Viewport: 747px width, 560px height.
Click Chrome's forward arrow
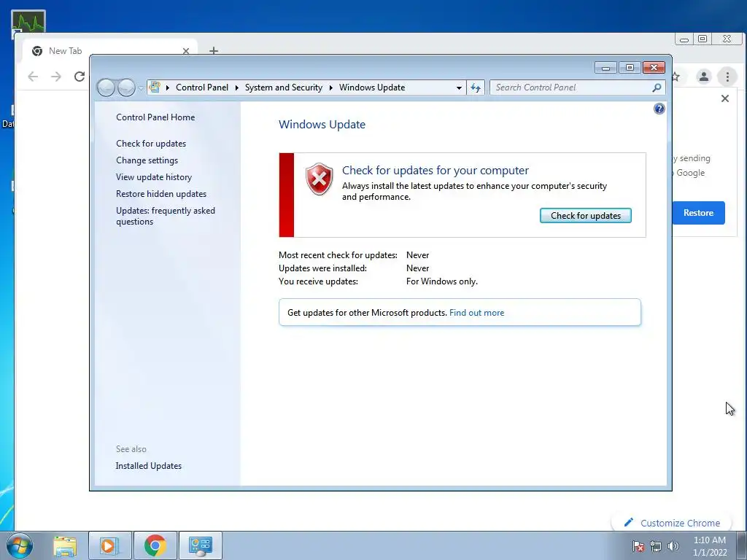pyautogui.click(x=56, y=76)
